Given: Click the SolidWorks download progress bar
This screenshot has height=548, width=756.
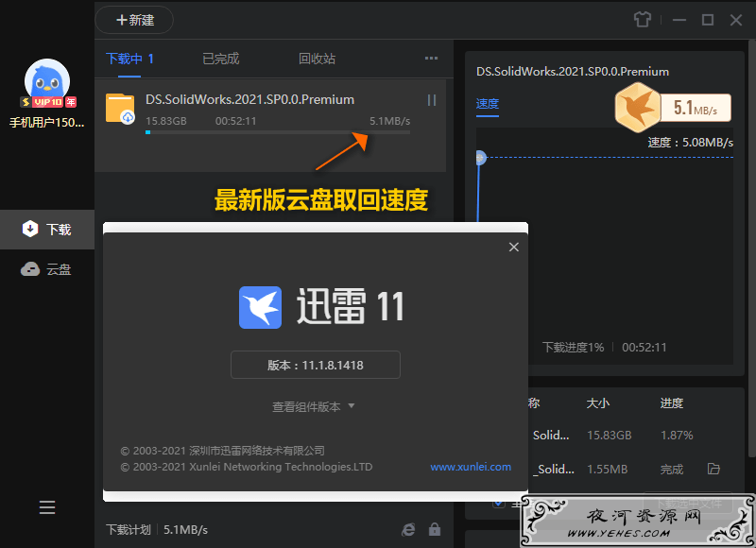Looking at the screenshot, I should click(278, 132).
